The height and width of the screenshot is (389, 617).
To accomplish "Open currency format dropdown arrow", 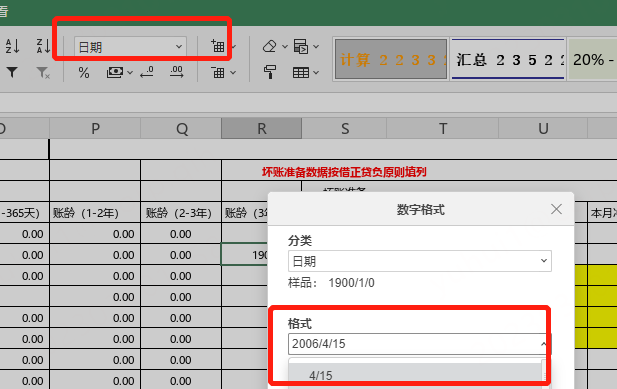I will click(130, 73).
